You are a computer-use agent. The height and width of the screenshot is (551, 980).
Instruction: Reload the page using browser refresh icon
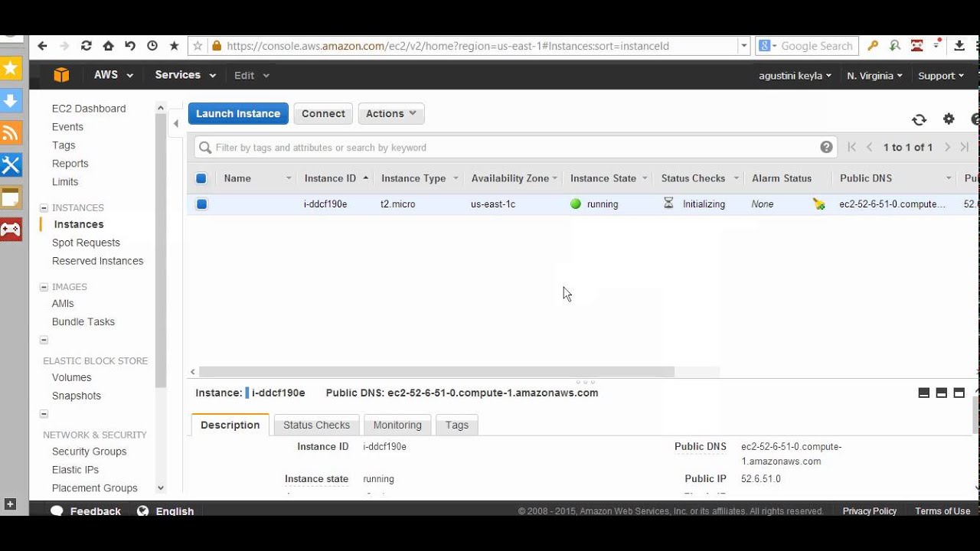pyautogui.click(x=87, y=46)
